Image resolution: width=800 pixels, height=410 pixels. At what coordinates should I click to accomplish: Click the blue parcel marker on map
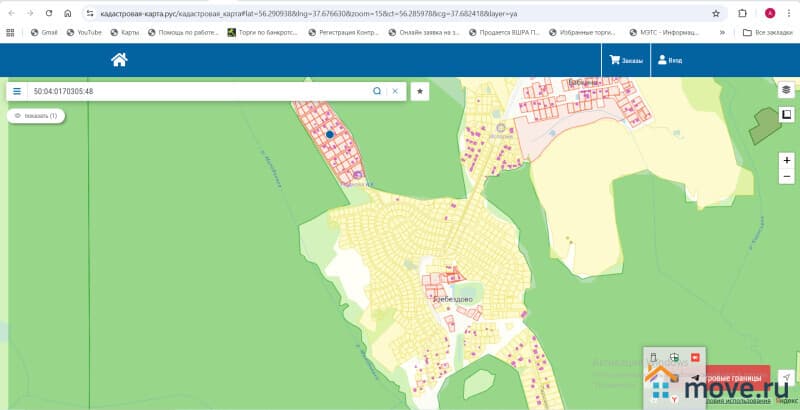pos(330,133)
